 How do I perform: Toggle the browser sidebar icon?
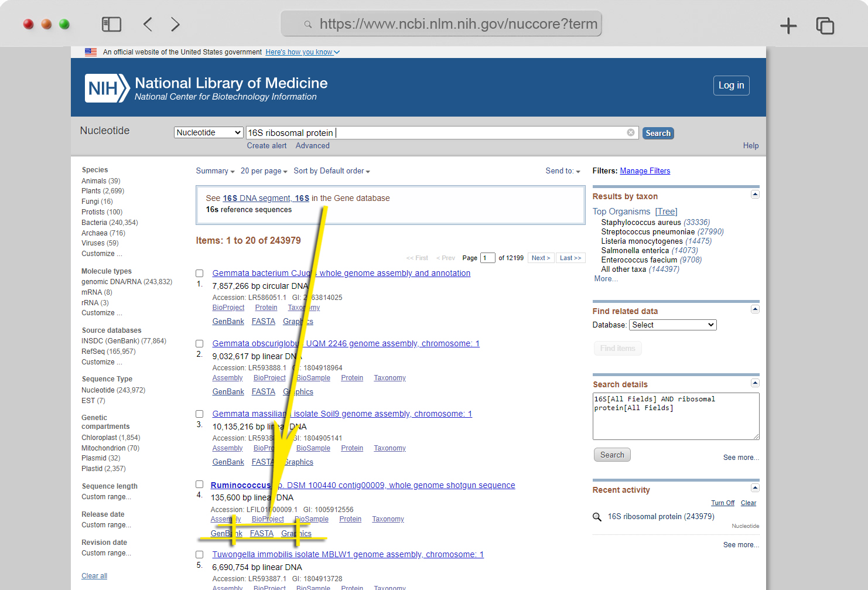[x=111, y=24]
